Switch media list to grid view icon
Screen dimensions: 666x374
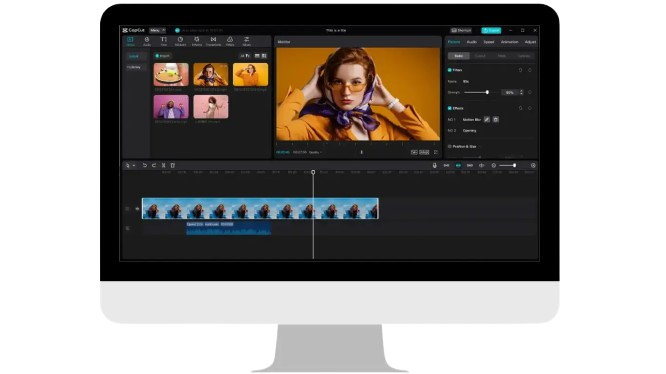(x=264, y=56)
